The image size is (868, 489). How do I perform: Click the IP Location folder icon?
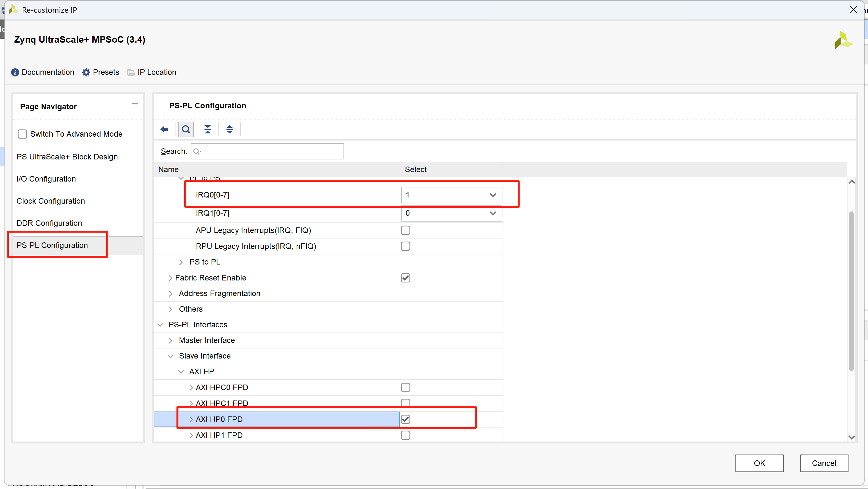pyautogui.click(x=131, y=73)
